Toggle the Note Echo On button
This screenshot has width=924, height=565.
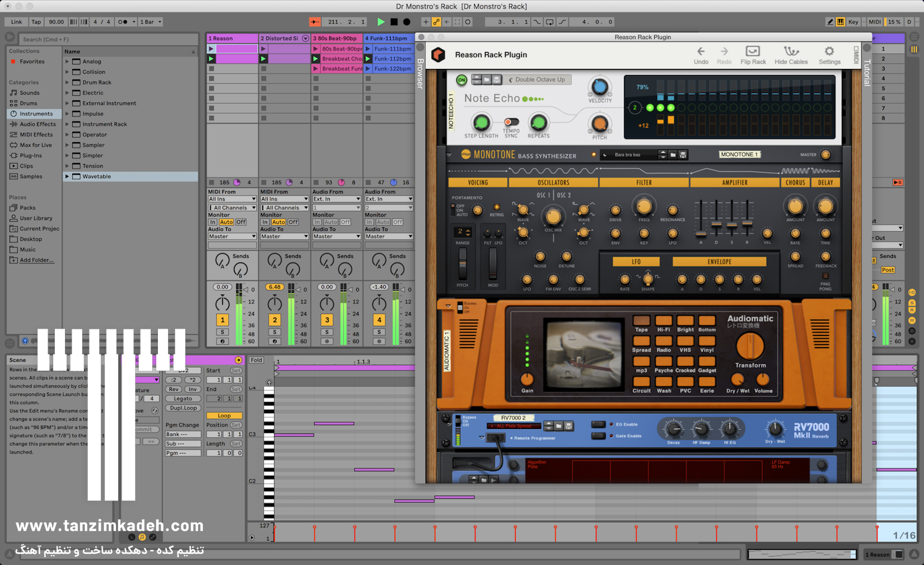point(461,80)
